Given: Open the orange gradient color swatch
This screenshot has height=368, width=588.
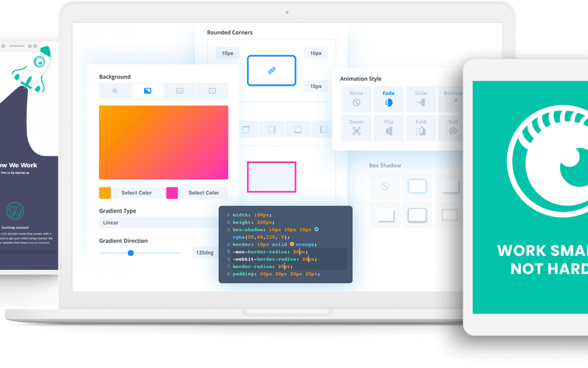Looking at the screenshot, I should point(105,192).
